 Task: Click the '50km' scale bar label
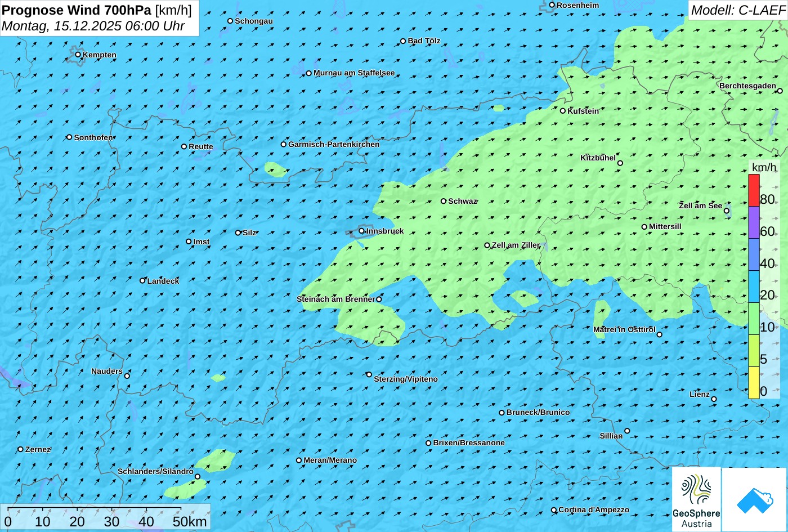190,522
